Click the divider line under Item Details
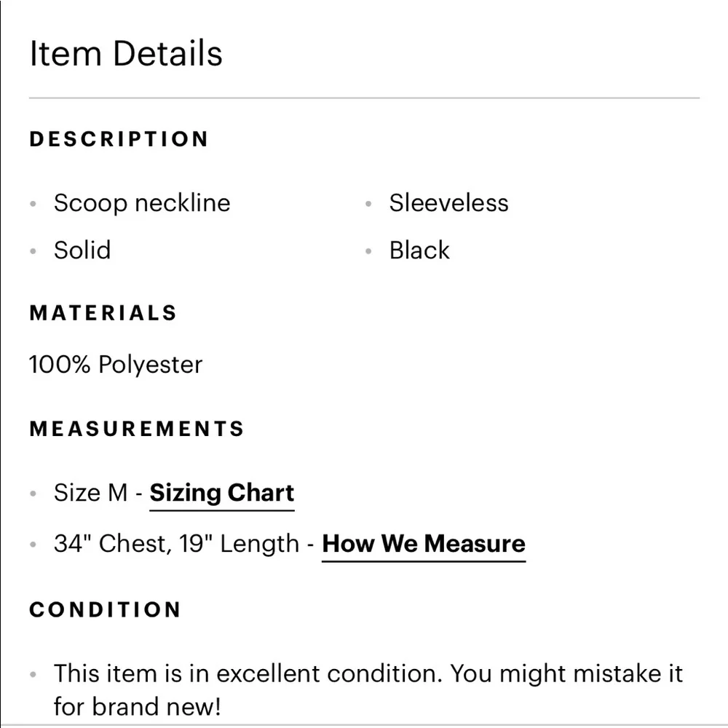 click(x=364, y=93)
